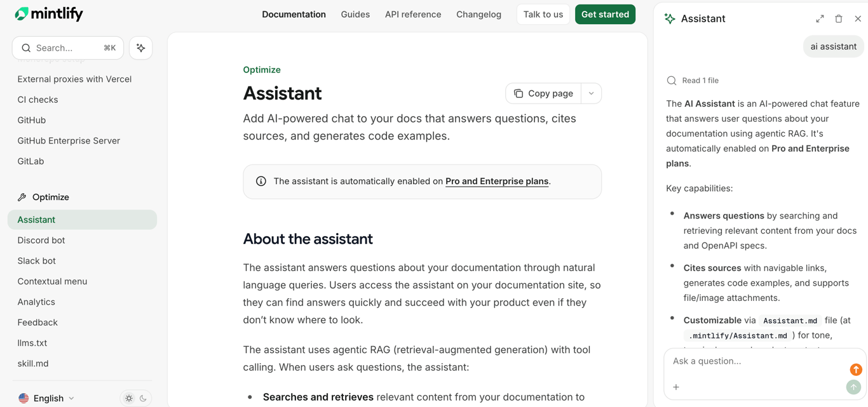Attach a file with the plus icon
The height and width of the screenshot is (407, 868).
click(x=676, y=387)
